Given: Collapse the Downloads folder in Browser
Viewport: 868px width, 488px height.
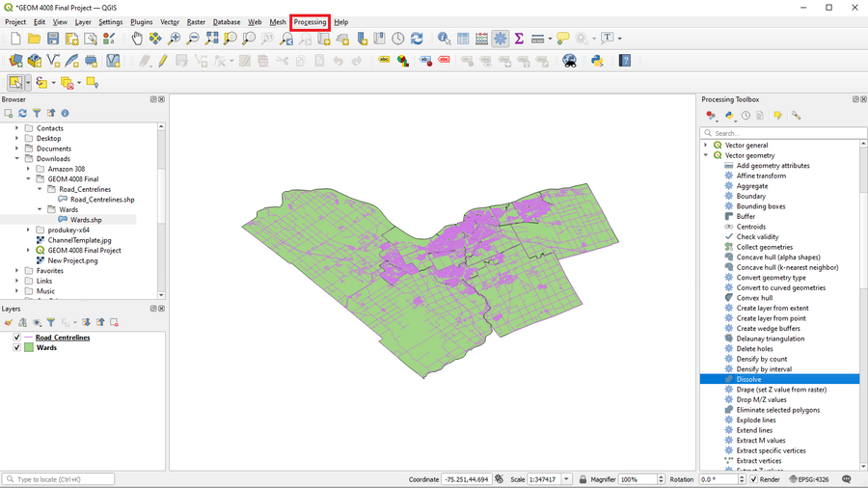Looking at the screenshot, I should (x=16, y=159).
